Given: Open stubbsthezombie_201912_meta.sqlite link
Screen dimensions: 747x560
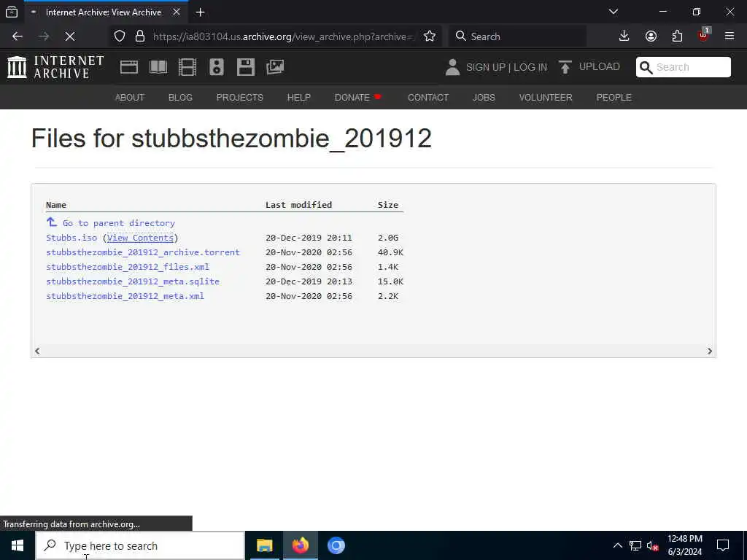Looking at the screenshot, I should (133, 281).
